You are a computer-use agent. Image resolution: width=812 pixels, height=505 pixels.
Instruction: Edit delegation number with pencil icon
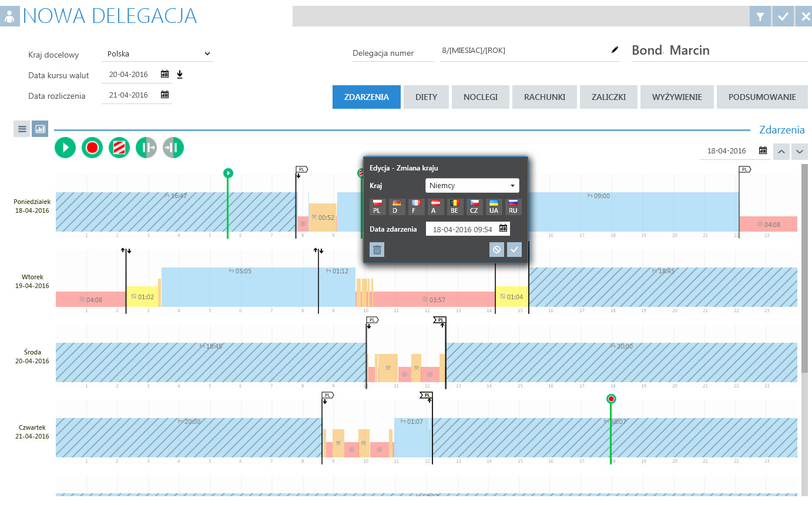pos(615,50)
